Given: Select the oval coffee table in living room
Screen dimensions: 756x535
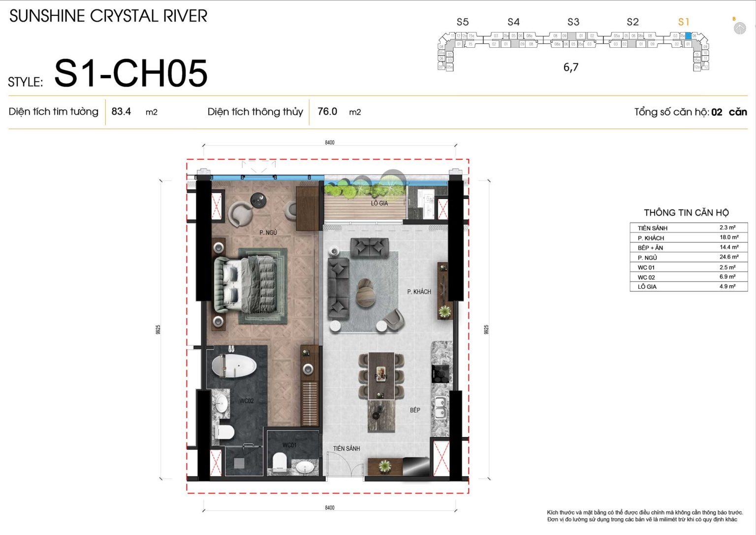Looking at the screenshot, I should (365, 292).
